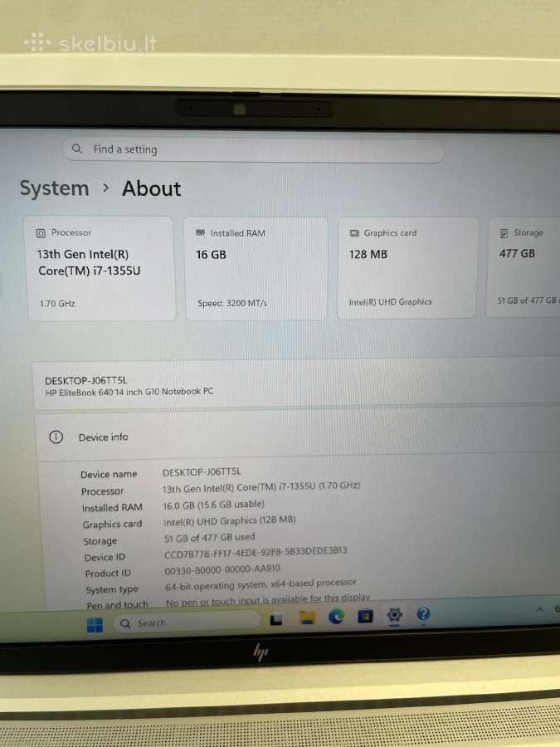Select the Device name value DESKTOP-J06TT5L

coord(202,471)
